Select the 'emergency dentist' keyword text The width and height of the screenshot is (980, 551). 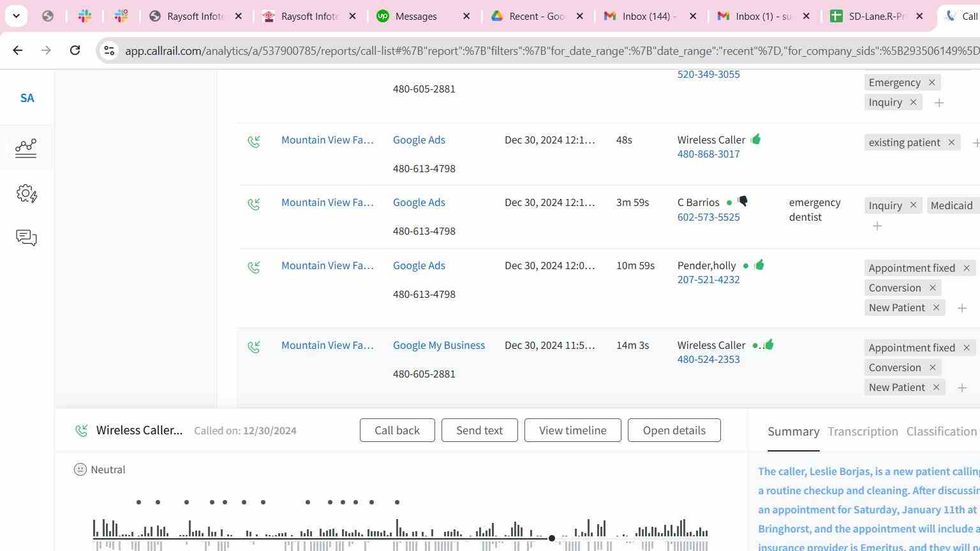(815, 210)
